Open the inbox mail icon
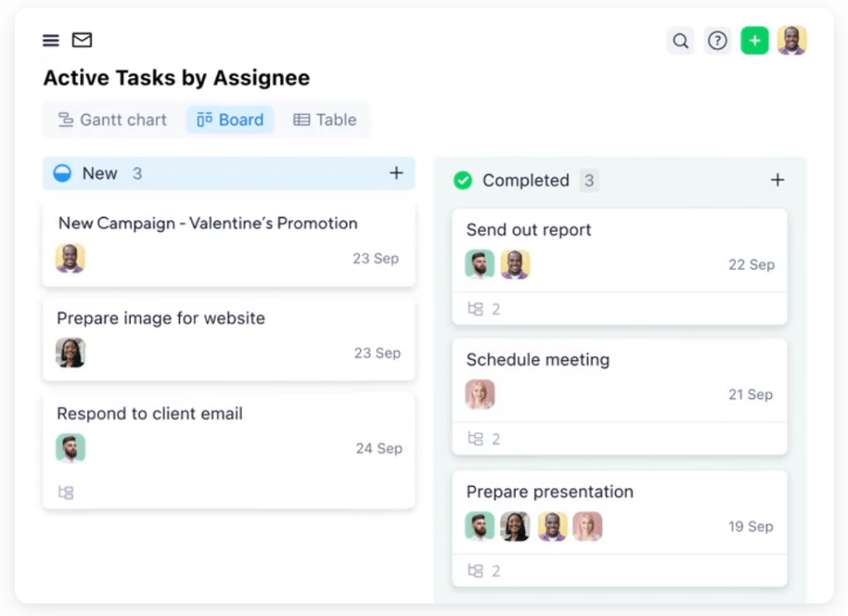 pyautogui.click(x=82, y=40)
